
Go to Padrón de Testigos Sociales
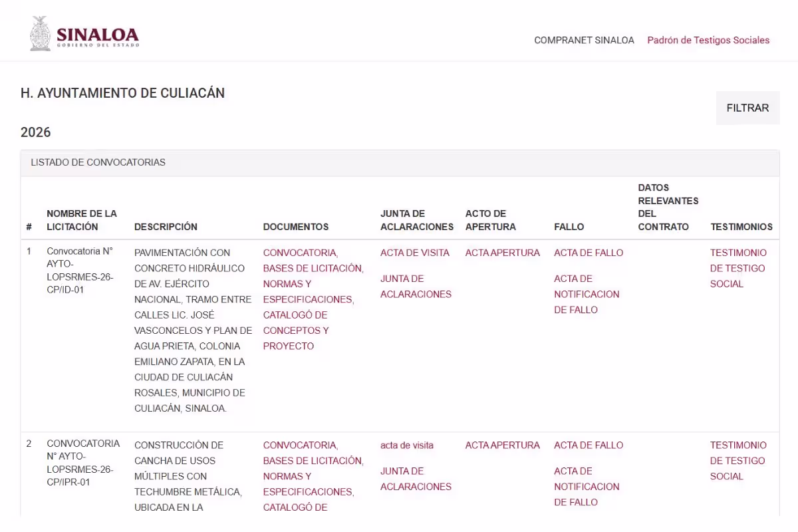click(x=708, y=40)
